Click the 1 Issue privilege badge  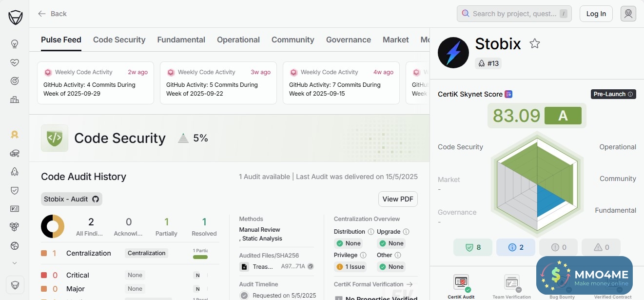[x=351, y=267]
